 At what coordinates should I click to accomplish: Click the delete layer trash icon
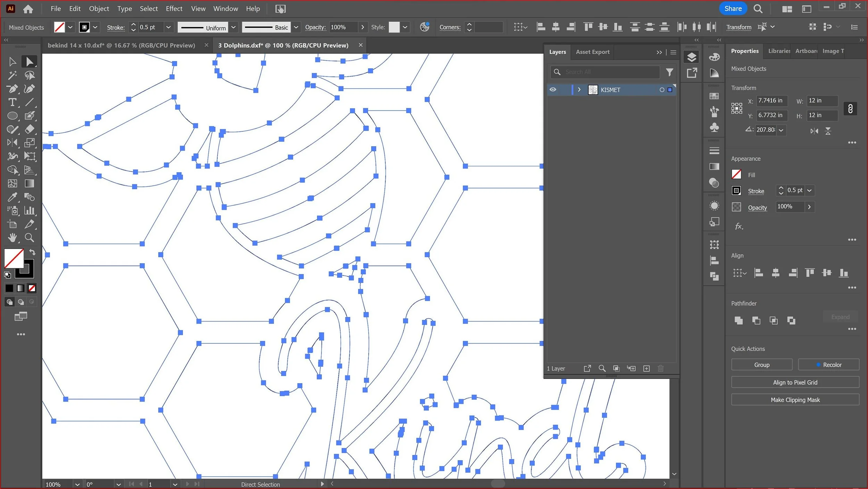click(x=661, y=368)
